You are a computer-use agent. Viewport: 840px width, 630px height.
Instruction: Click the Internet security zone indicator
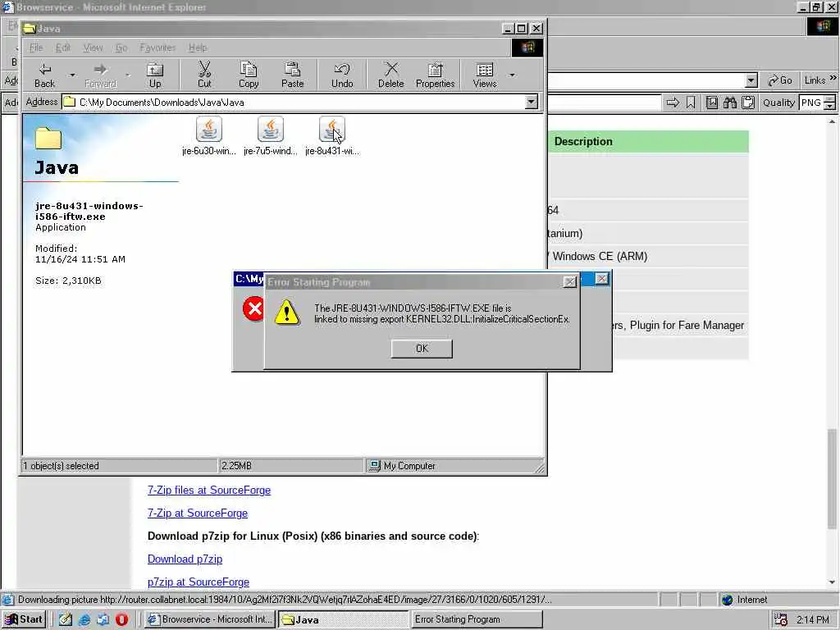pyautogui.click(x=743, y=600)
